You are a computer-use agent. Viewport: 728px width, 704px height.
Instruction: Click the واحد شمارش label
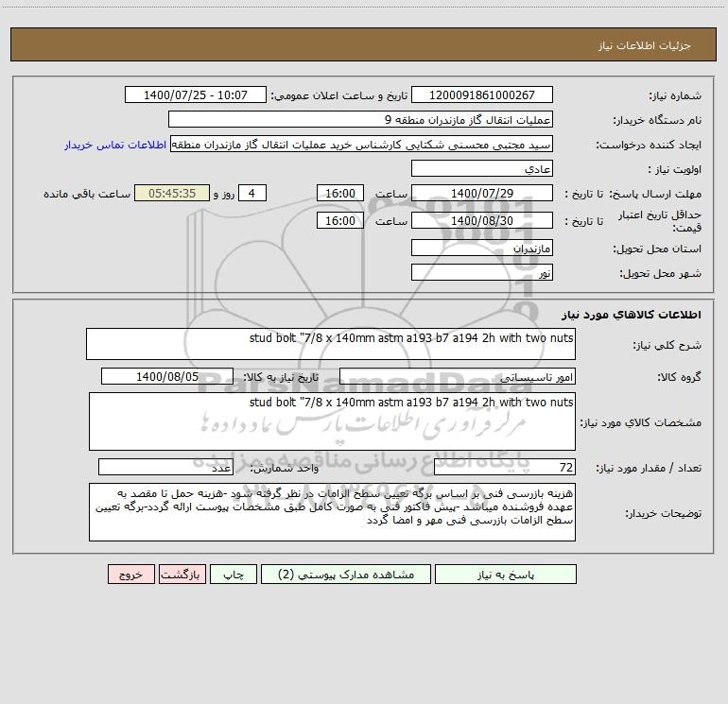(x=285, y=469)
